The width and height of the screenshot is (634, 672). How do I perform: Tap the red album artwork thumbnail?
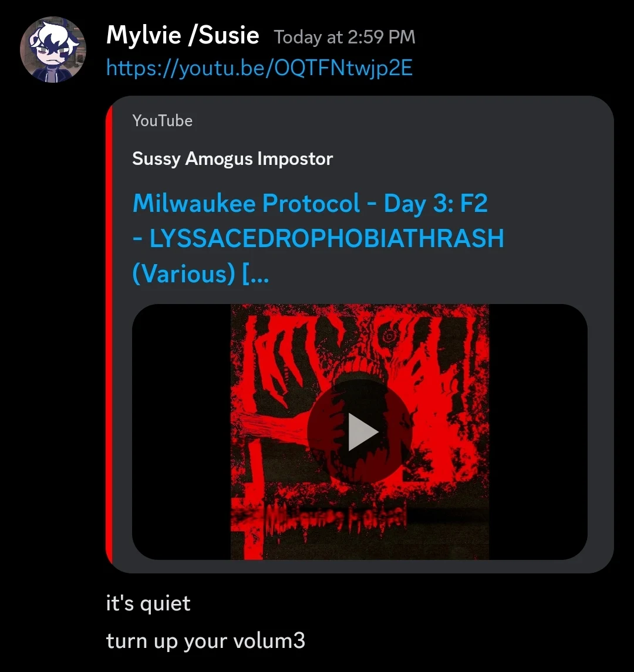(x=360, y=431)
